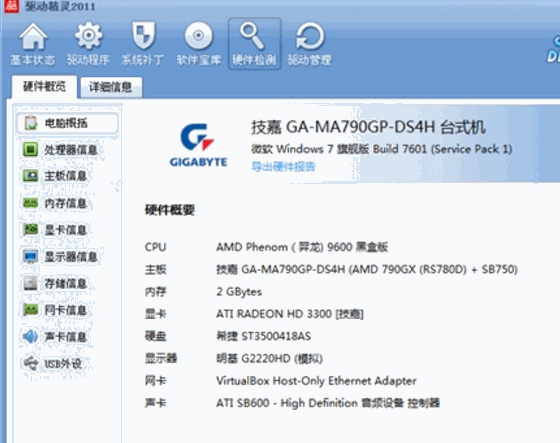
Task: Click the GIGABYTE brand logo
Action: 198,145
